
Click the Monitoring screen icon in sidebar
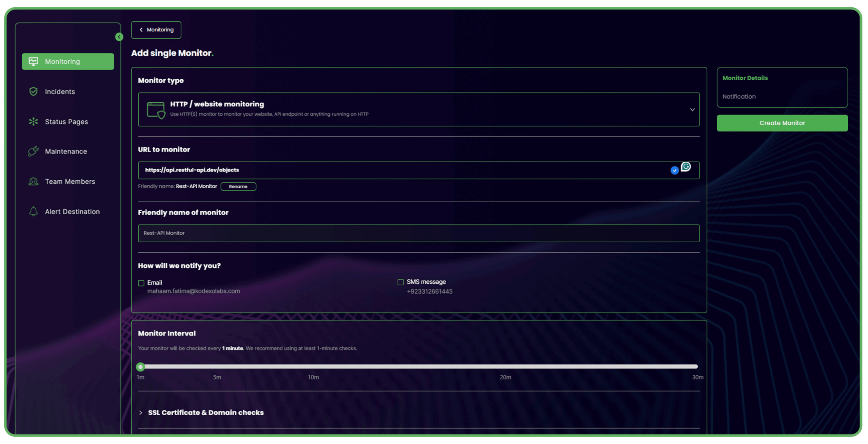click(33, 61)
